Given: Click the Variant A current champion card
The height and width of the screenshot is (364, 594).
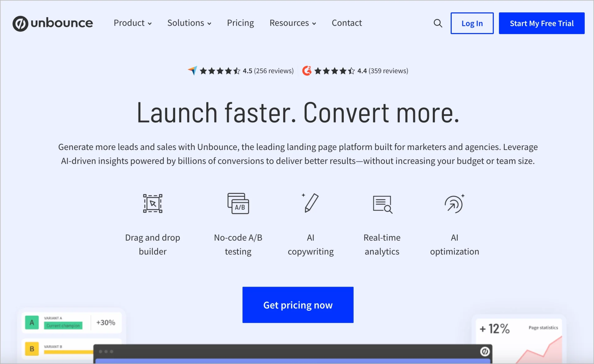Looking at the screenshot, I should point(71,323).
